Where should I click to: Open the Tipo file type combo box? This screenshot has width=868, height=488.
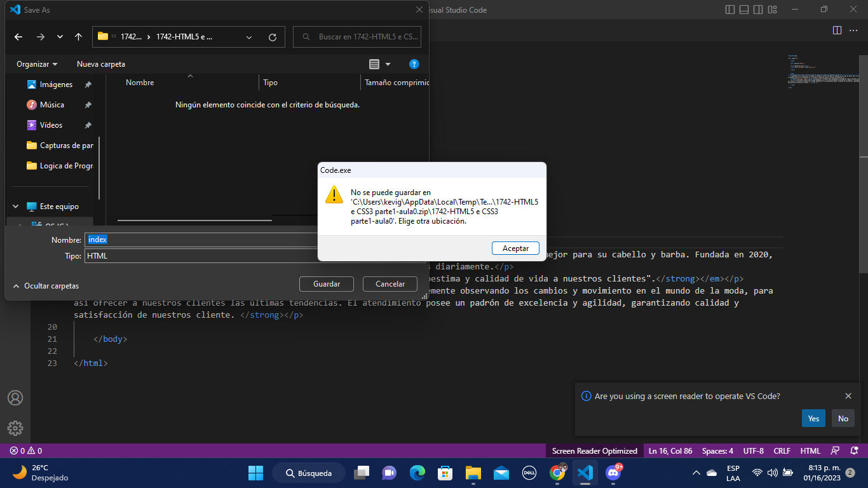click(x=255, y=256)
